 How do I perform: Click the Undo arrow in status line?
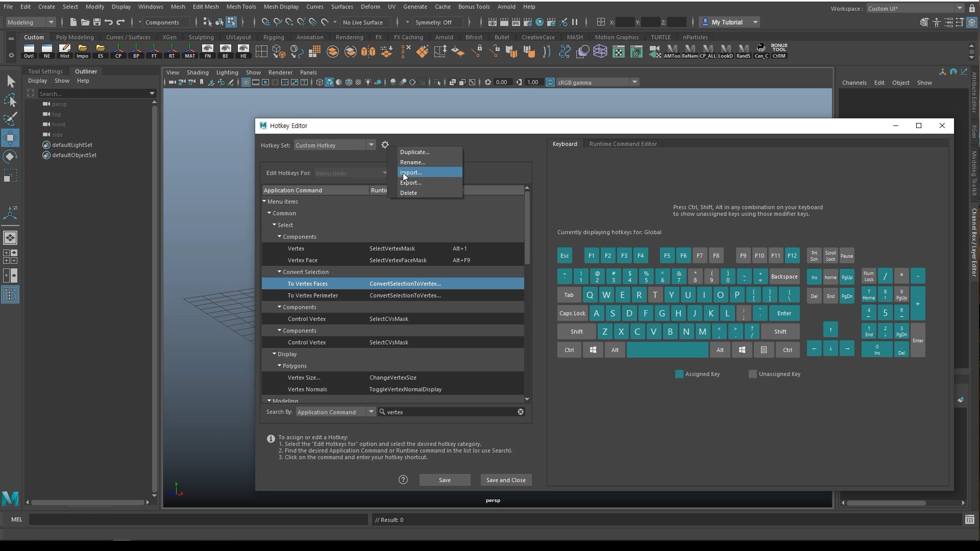point(109,22)
